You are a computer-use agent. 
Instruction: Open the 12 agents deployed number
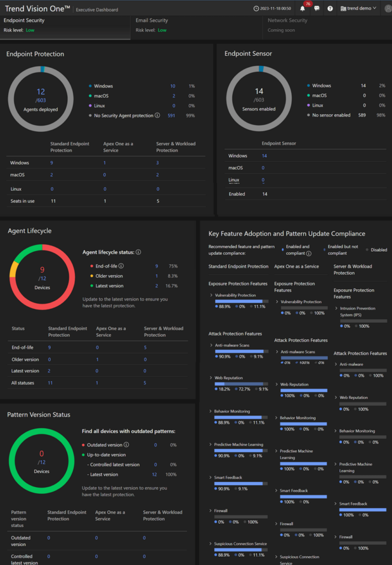[41, 92]
